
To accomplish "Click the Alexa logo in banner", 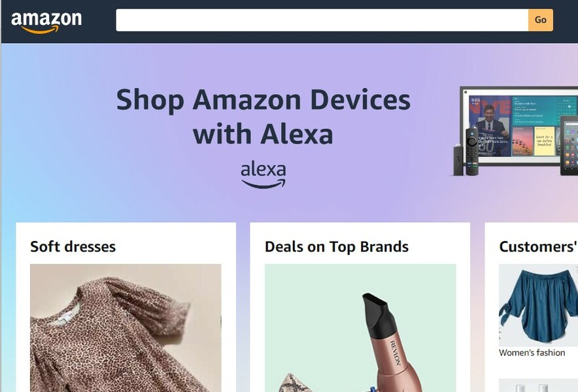I will pos(263,174).
